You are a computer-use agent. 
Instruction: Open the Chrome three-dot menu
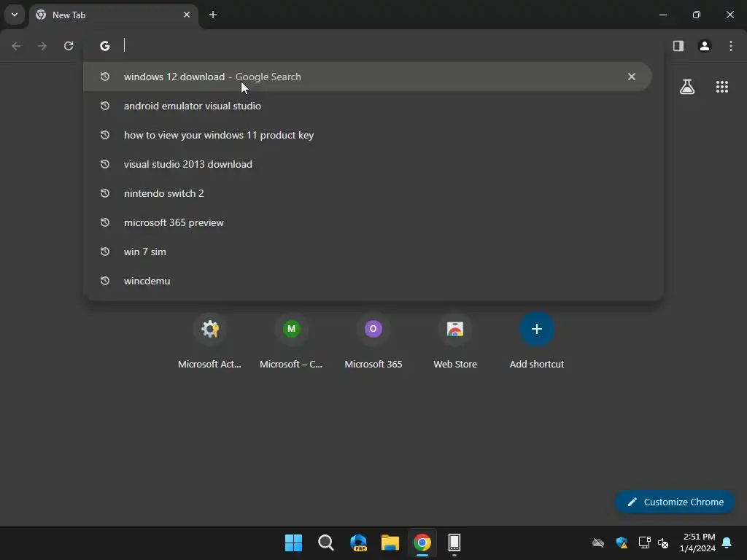731,46
